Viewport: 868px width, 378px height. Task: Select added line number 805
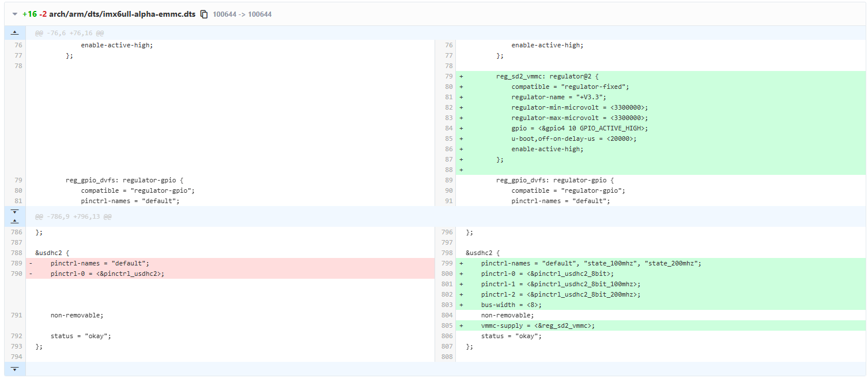447,325
